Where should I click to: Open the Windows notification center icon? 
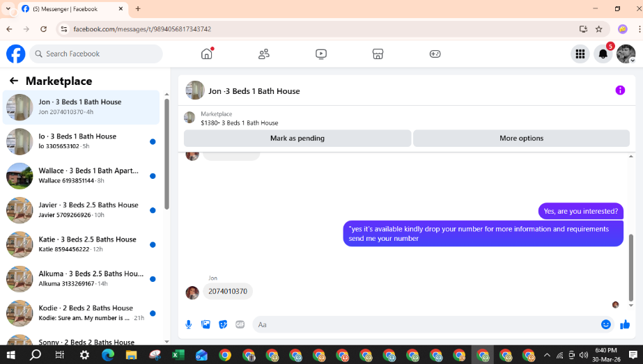(633, 355)
